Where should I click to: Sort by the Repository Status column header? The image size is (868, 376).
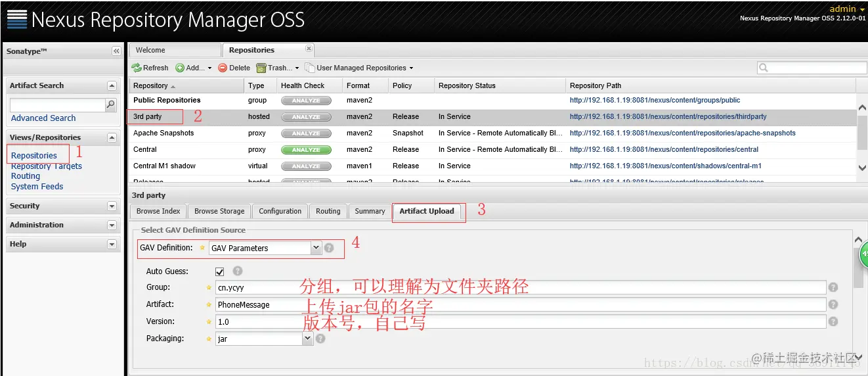[x=500, y=85]
